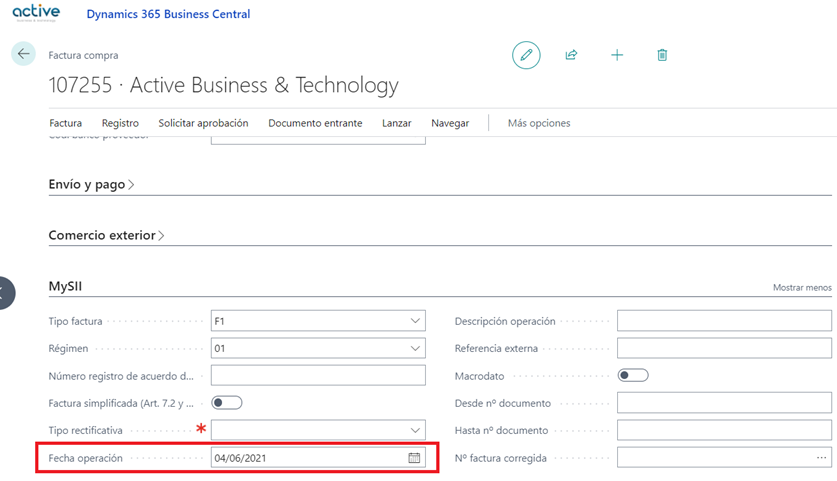Open lookup ellipsis for Nº factura corregida
837x481 pixels.
(x=821, y=458)
